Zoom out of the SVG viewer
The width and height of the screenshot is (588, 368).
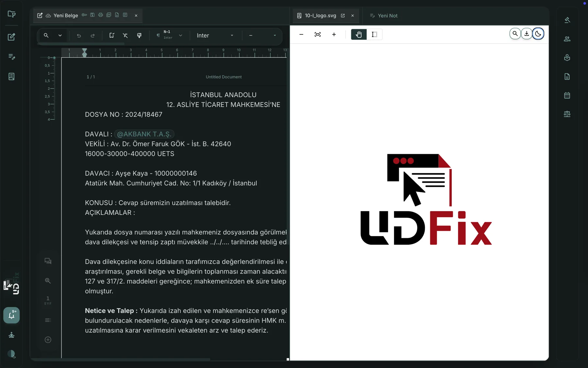(301, 34)
